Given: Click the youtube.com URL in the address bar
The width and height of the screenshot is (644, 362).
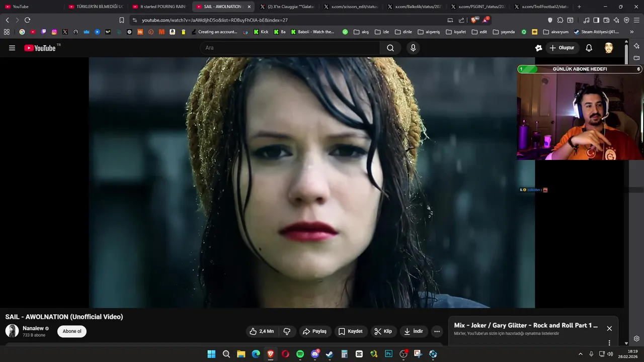Looking at the screenshot, I should [x=215, y=20].
